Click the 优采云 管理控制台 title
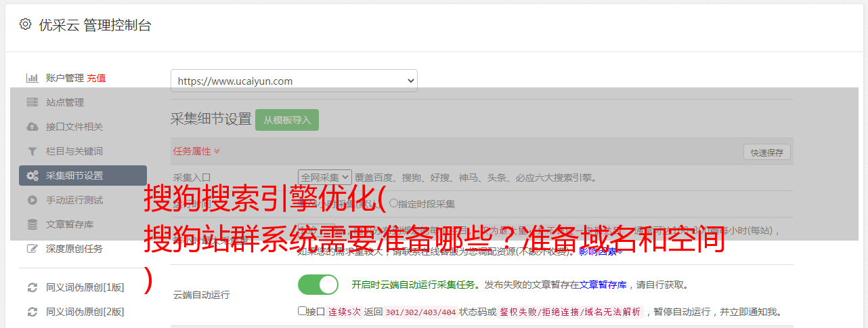This screenshot has height=328, width=868. pyautogui.click(x=95, y=25)
